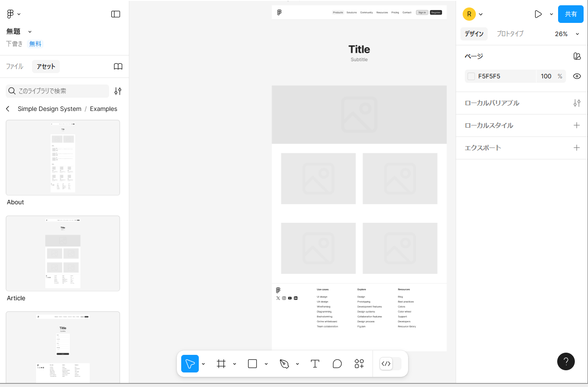Click Products in the canvas navigation
The width and height of the screenshot is (588, 387).
[338, 12]
